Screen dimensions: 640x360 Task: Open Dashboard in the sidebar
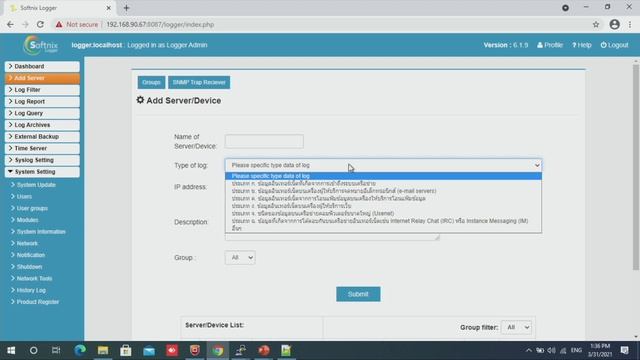(42, 66)
